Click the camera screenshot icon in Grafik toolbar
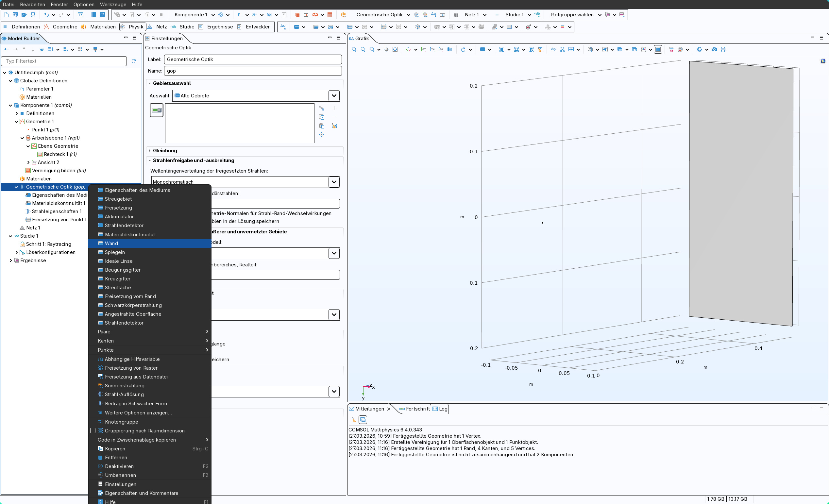829x504 pixels. point(714,49)
